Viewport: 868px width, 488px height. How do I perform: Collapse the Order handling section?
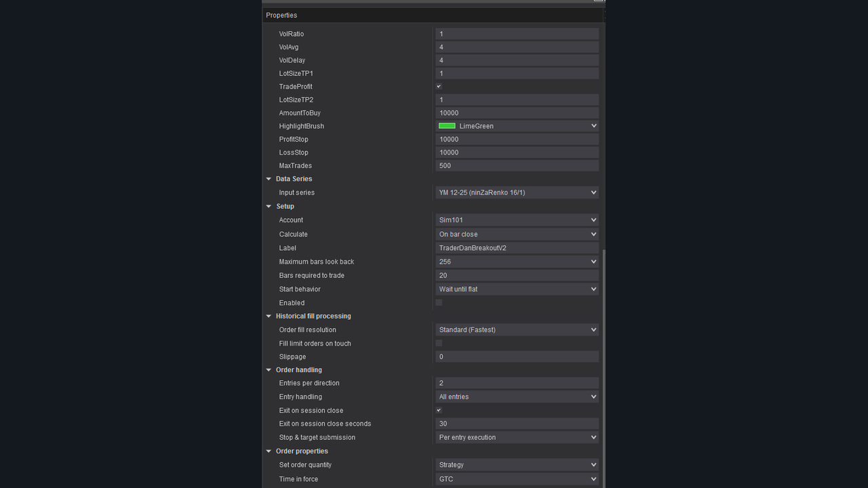tap(269, 370)
